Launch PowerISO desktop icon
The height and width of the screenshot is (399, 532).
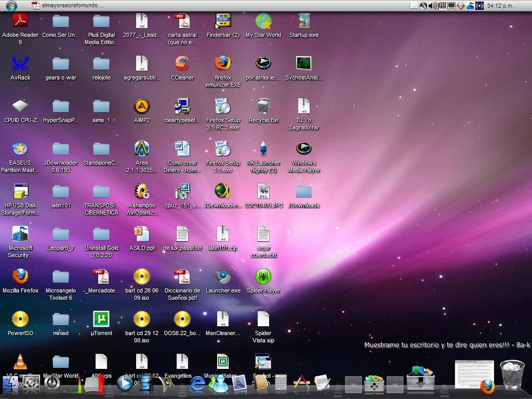pyautogui.click(x=20, y=319)
